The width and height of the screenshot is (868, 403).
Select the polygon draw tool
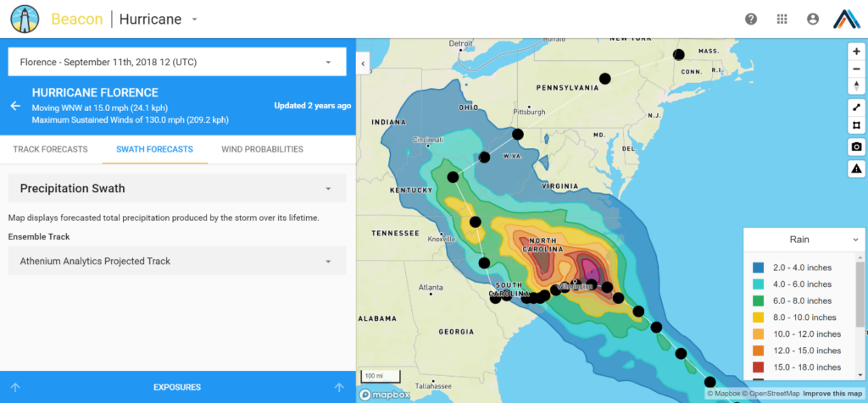coord(856,125)
